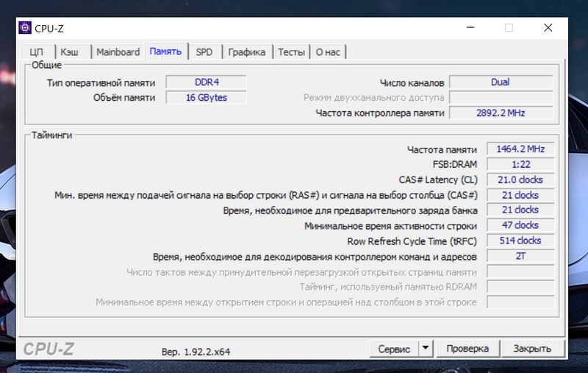
Task: Open the О нас tab
Action: (x=328, y=52)
